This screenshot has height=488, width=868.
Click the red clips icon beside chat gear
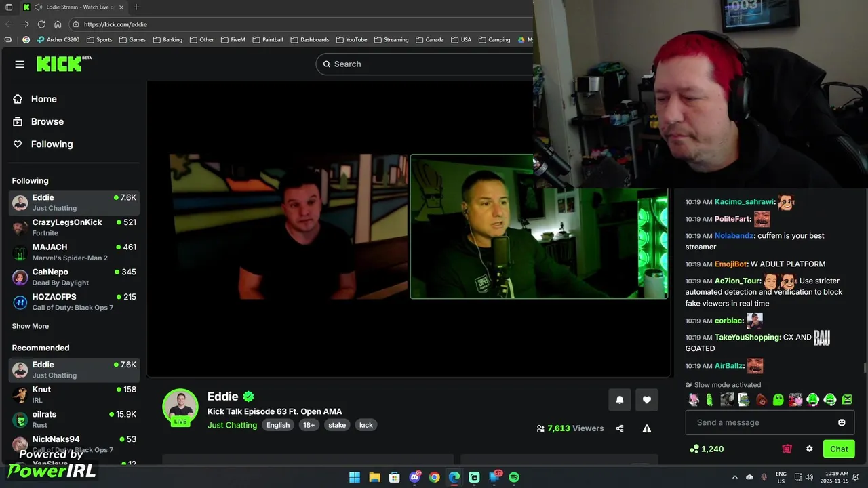click(787, 449)
